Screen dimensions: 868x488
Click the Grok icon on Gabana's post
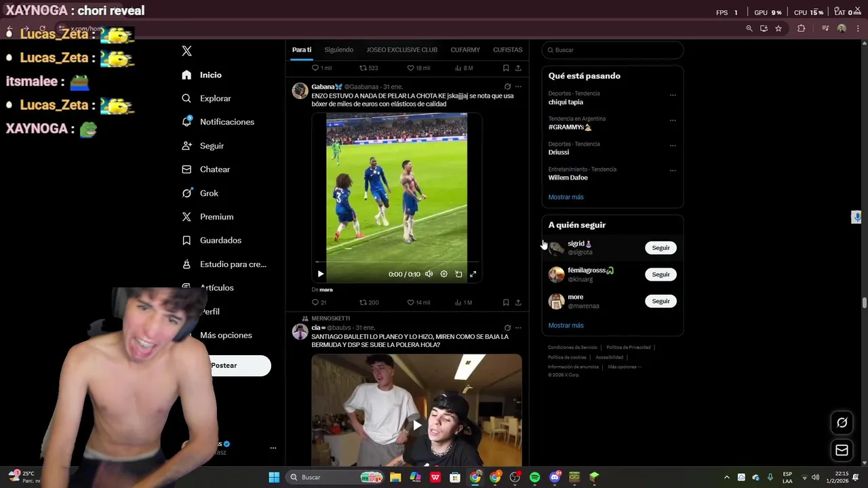click(507, 87)
